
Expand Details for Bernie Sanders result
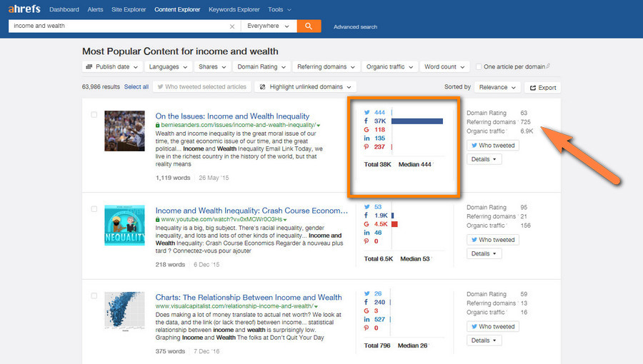pyautogui.click(x=484, y=159)
